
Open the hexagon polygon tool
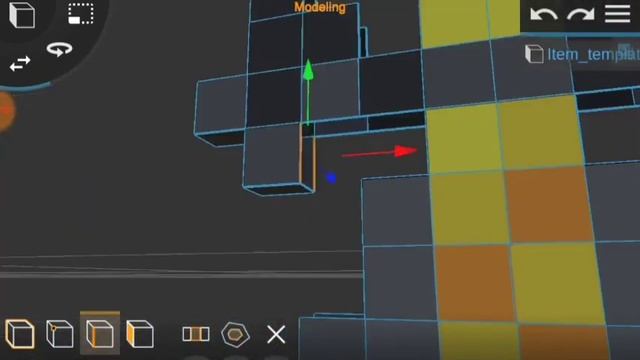tap(236, 334)
